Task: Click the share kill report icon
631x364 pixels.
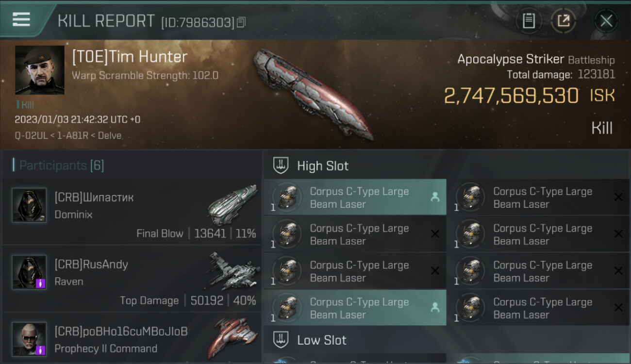Action: click(564, 21)
